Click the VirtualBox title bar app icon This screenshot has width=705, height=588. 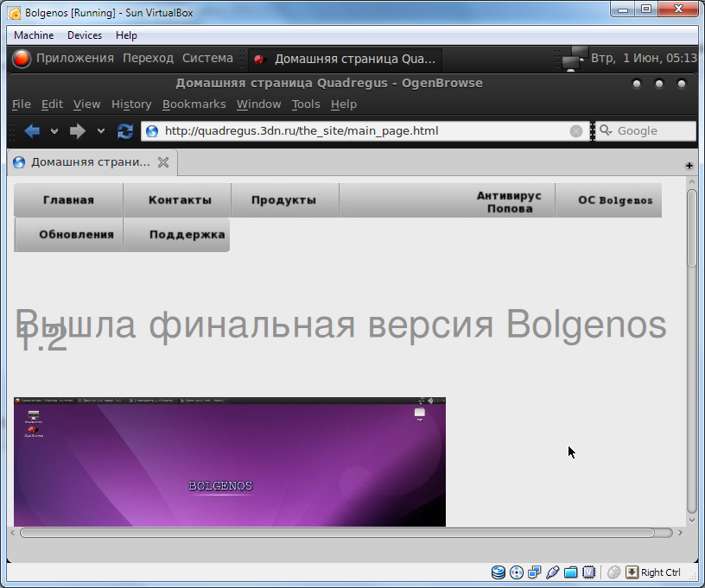[14, 13]
